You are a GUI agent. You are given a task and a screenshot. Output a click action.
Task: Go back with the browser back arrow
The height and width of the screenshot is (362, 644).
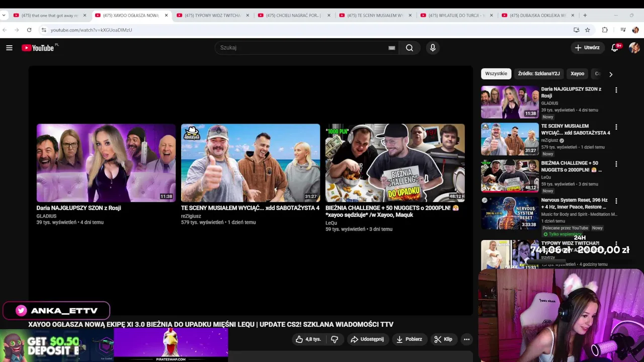(x=5, y=30)
